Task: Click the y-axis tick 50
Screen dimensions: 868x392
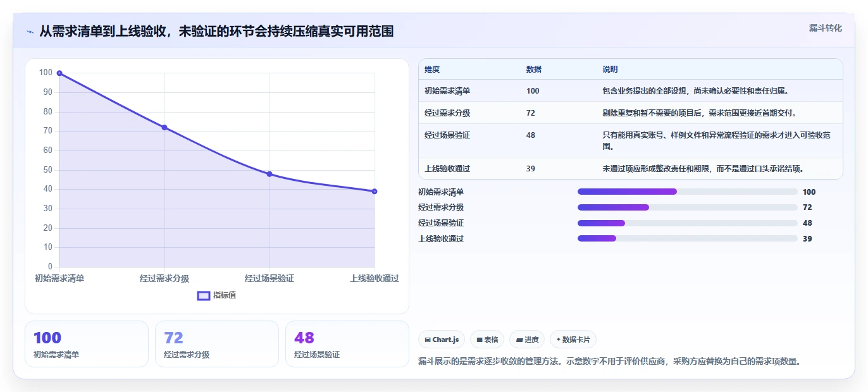Action: (47, 170)
